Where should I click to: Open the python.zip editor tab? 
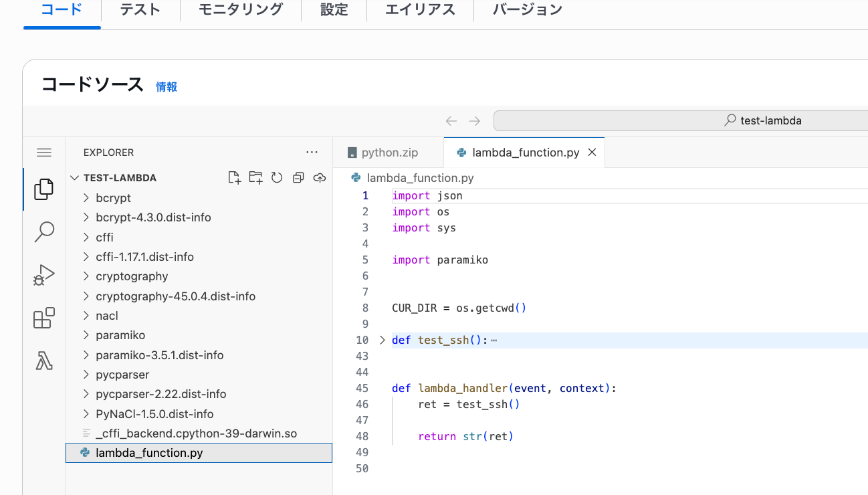388,153
